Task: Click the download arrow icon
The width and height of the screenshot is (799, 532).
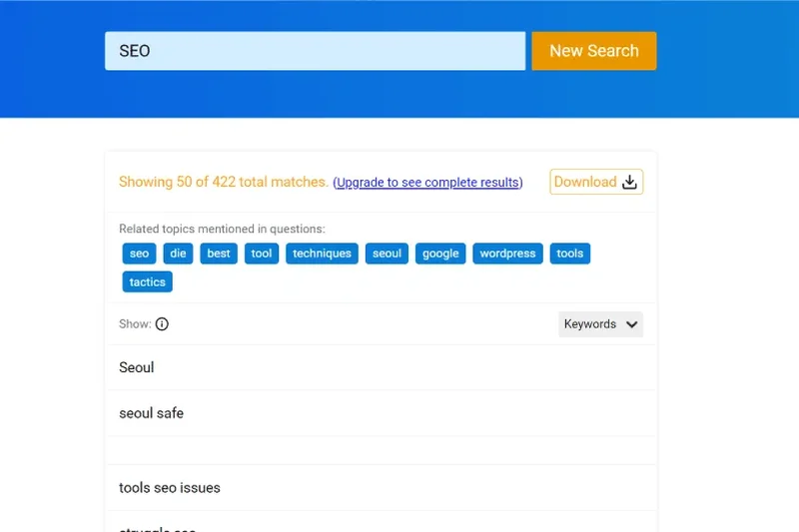Action: (x=629, y=182)
